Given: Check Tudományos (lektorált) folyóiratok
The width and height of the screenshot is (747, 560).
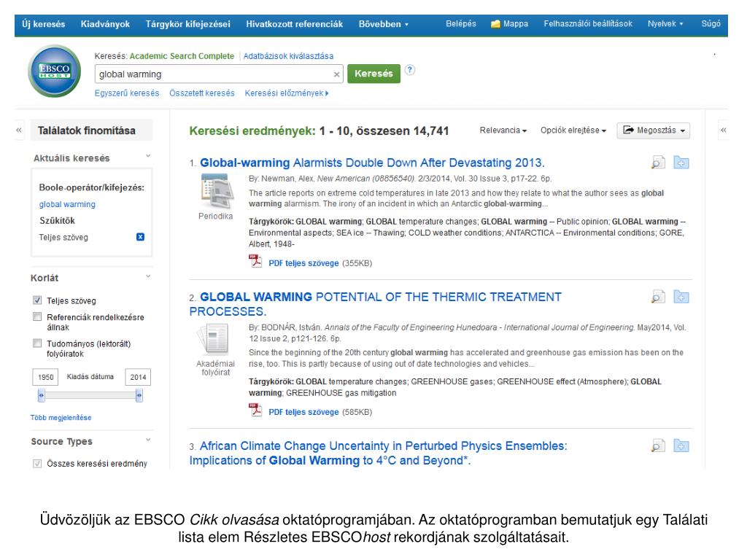Looking at the screenshot, I should [x=37, y=343].
